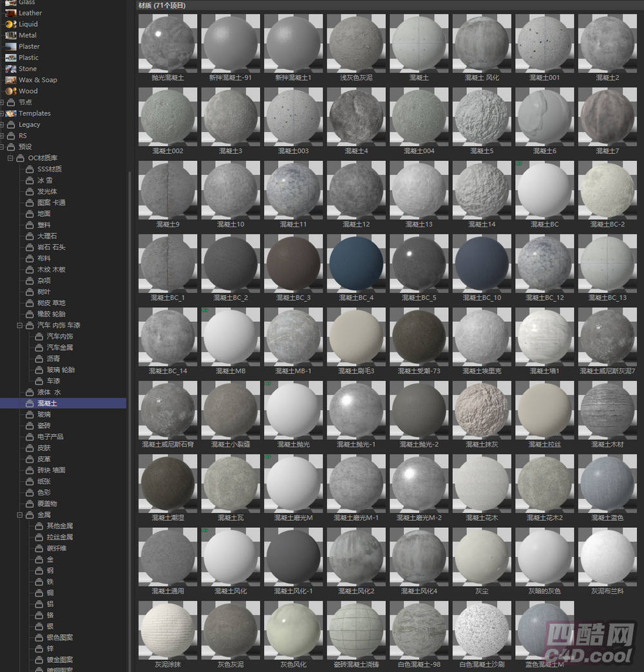The image size is (644, 672).
Task: Click the Templates folder icon
Action: (12, 113)
